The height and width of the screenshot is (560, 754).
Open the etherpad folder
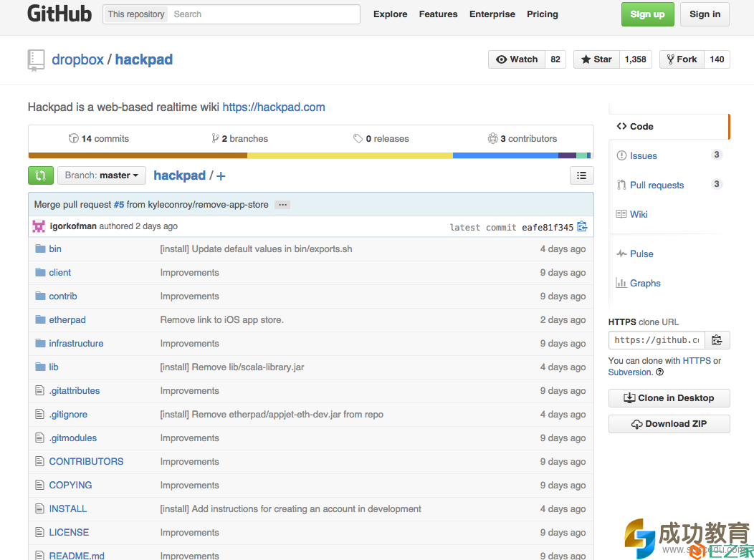(67, 320)
